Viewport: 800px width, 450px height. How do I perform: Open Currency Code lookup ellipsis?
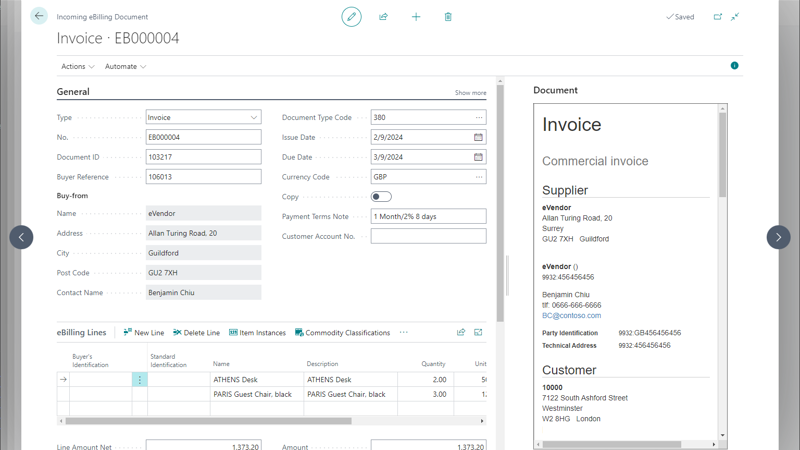478,177
